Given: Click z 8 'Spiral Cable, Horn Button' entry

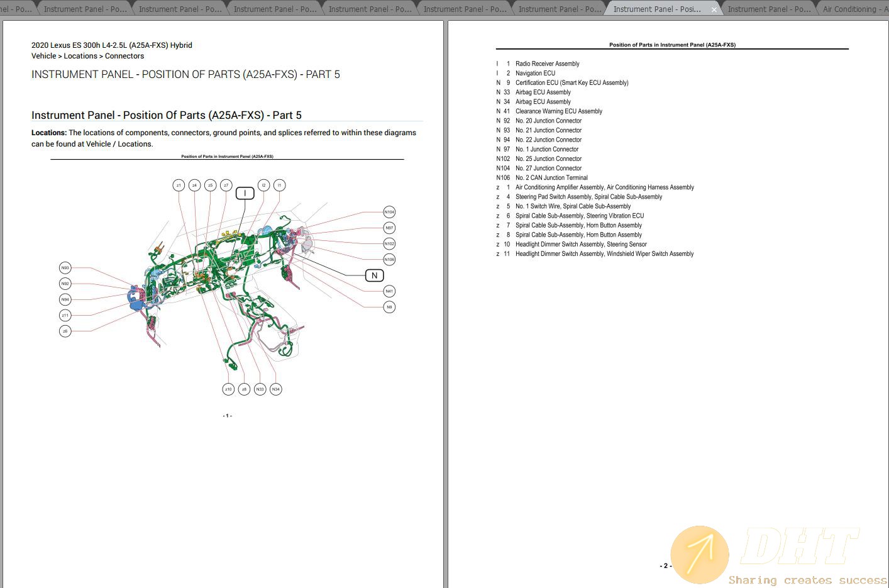Looking at the screenshot, I should click(578, 235).
